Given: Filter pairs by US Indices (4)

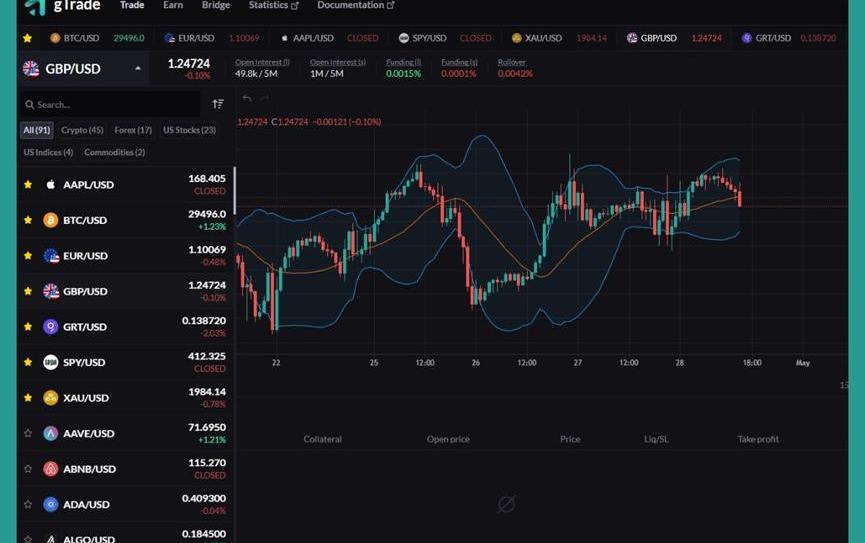Looking at the screenshot, I should 48,152.
